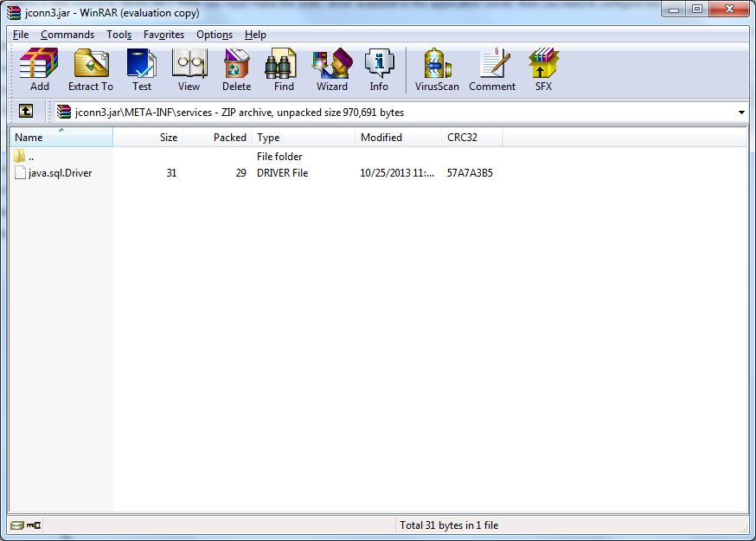
Task: Minimize the WinRAR window
Action: [674, 9]
